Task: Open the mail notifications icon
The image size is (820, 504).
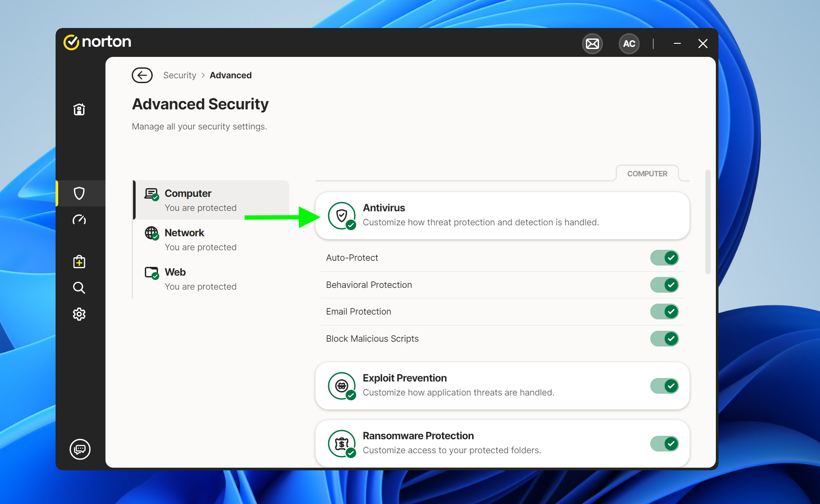Action: [x=592, y=44]
